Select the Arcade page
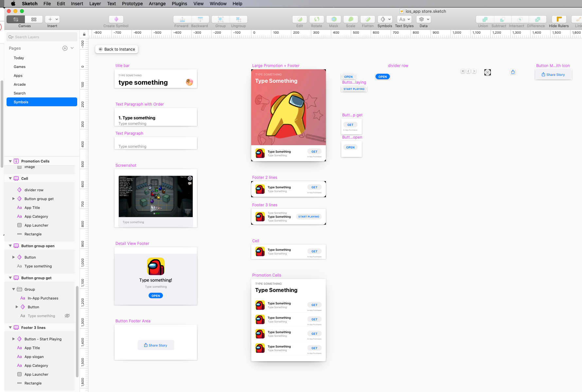The height and width of the screenshot is (392, 582). coord(42,84)
